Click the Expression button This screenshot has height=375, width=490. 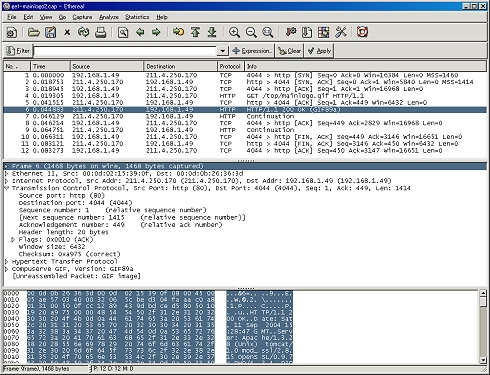click(x=252, y=51)
